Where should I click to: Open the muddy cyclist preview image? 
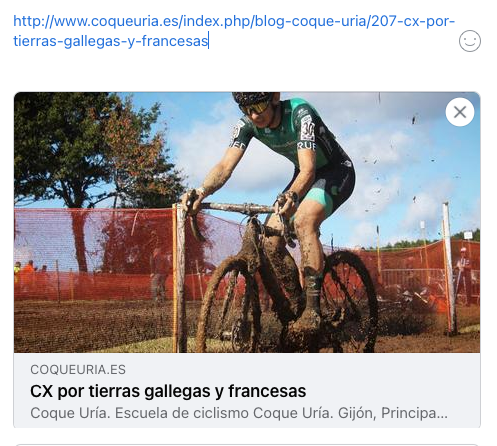pyautogui.click(x=247, y=222)
